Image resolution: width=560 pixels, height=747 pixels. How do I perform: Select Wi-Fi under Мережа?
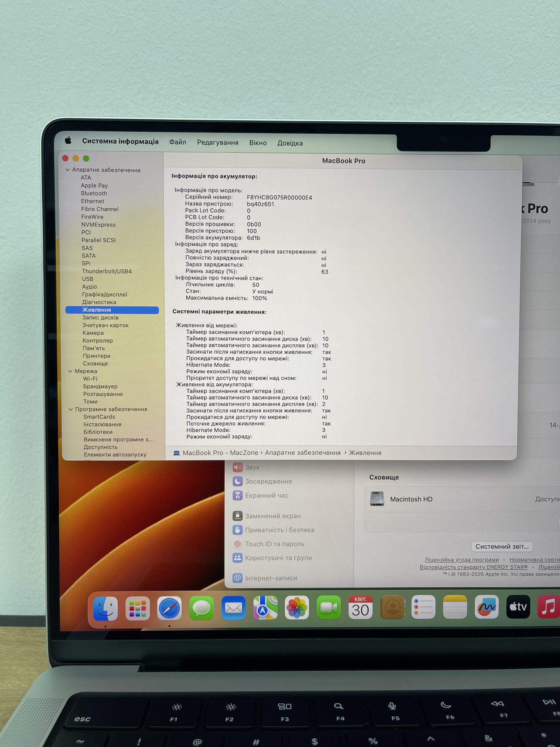click(90, 379)
